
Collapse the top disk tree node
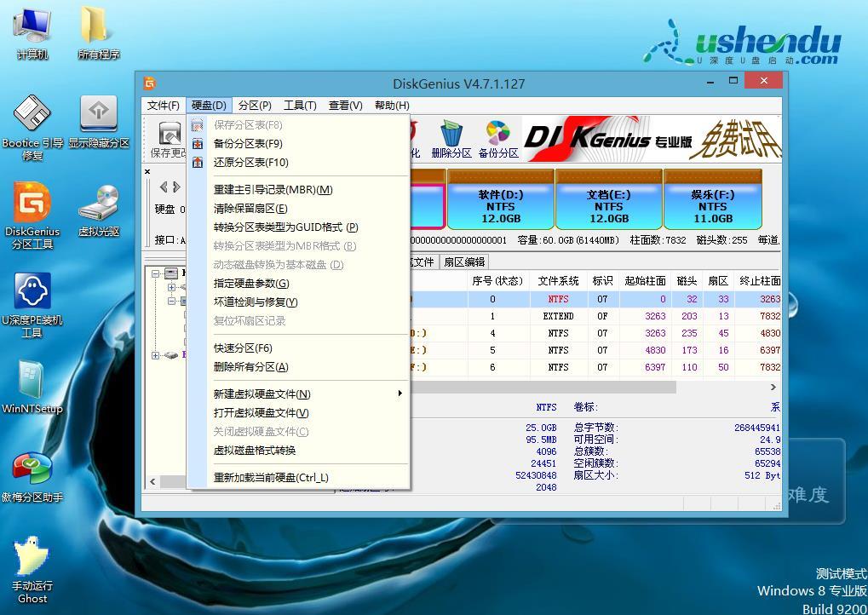156,273
